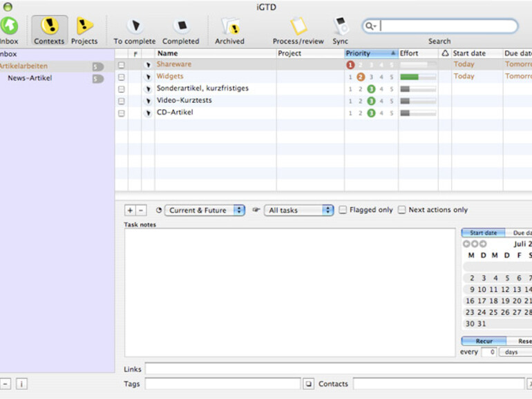Remove task with minus button
Image resolution: width=532 pixels, height=399 pixels.
click(141, 211)
